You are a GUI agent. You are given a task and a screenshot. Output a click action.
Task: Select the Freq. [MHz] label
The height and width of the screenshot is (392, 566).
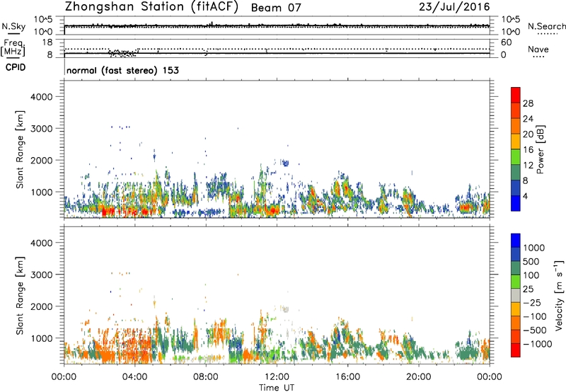click(x=13, y=48)
